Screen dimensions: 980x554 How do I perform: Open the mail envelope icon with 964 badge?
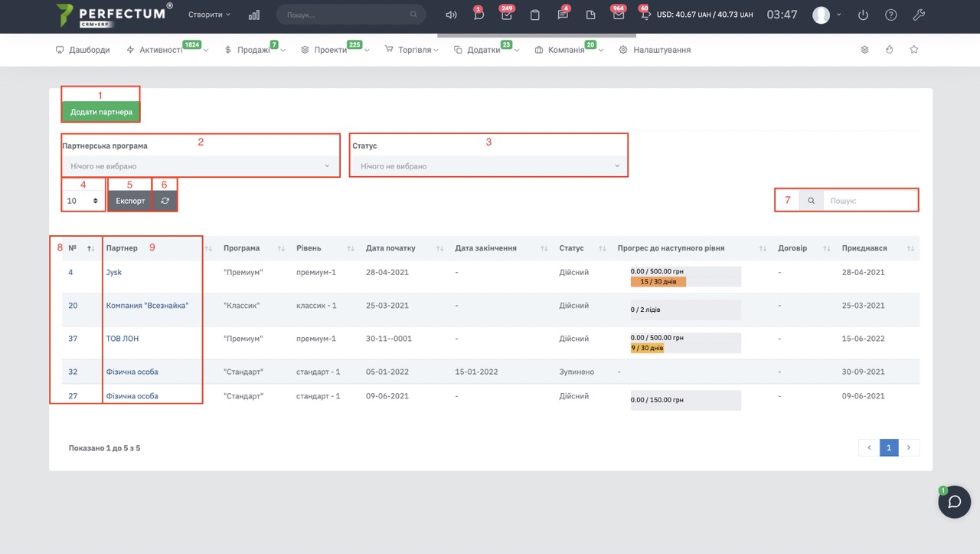[x=618, y=15]
